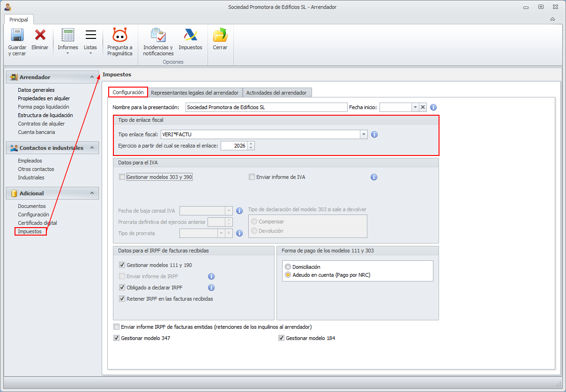Image resolution: width=566 pixels, height=392 pixels.
Task: Toggle Obligado a declarar IRPF checkbox
Action: pyautogui.click(x=122, y=288)
